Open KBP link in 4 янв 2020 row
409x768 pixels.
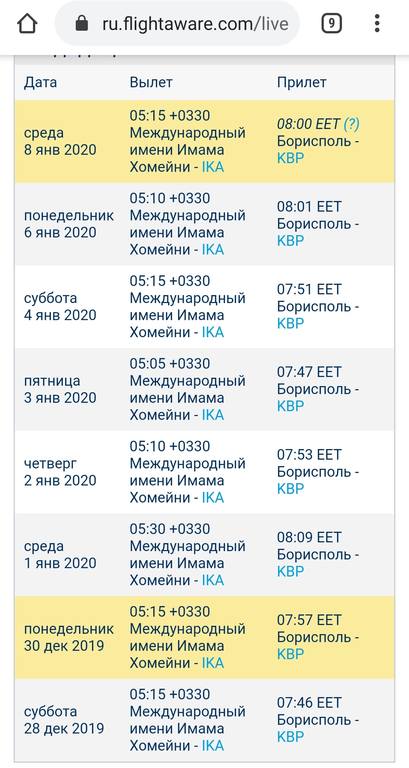pyautogui.click(x=290, y=324)
